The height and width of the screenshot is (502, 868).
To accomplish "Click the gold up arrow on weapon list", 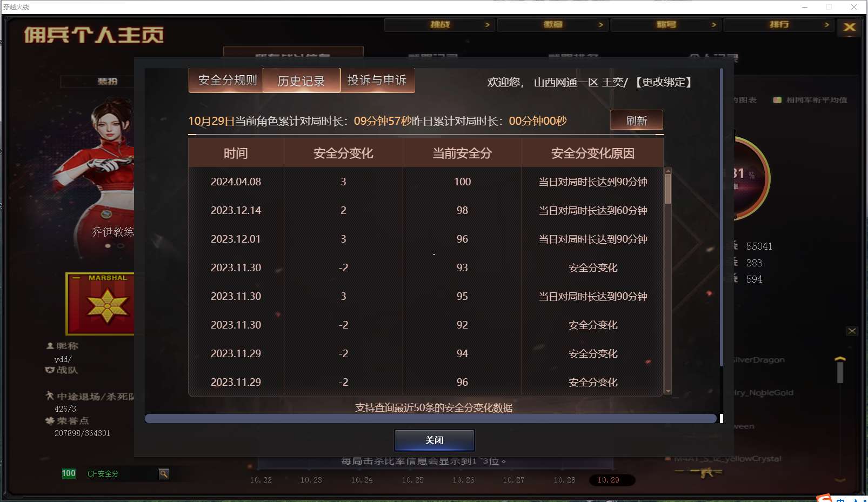I will point(840,359).
